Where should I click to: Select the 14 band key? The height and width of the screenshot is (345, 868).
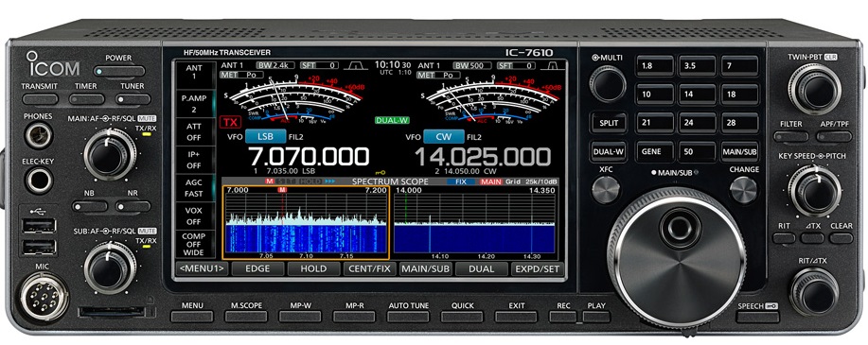(x=697, y=94)
